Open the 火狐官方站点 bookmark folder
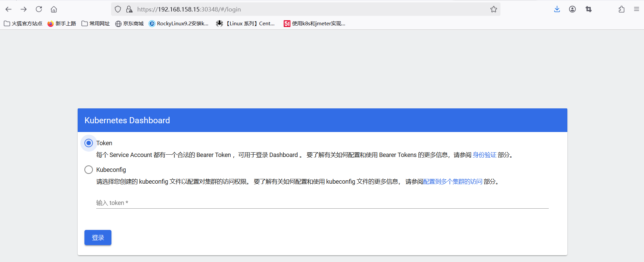Image resolution: width=644 pixels, height=262 pixels. tap(23, 23)
